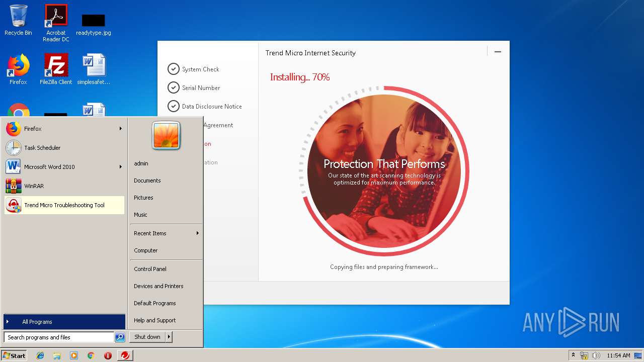Open Internet Explorer in taskbar
644x362 pixels.
(40, 355)
